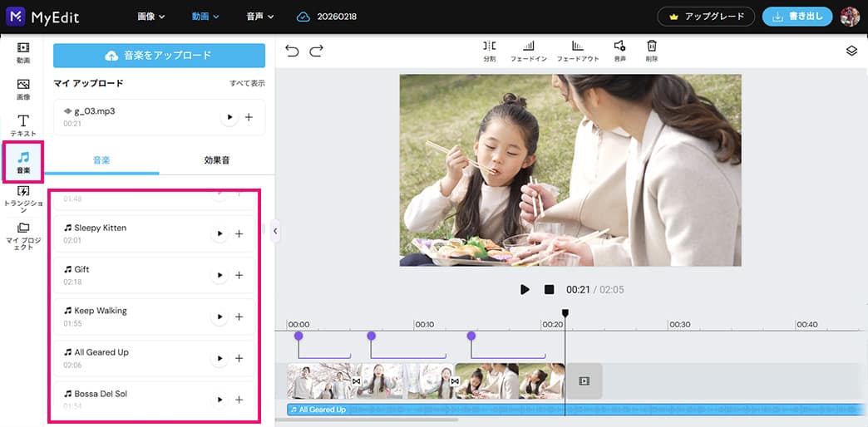868x427 pixels.
Task: Click the add video placeholder after the clips
Action: [584, 381]
